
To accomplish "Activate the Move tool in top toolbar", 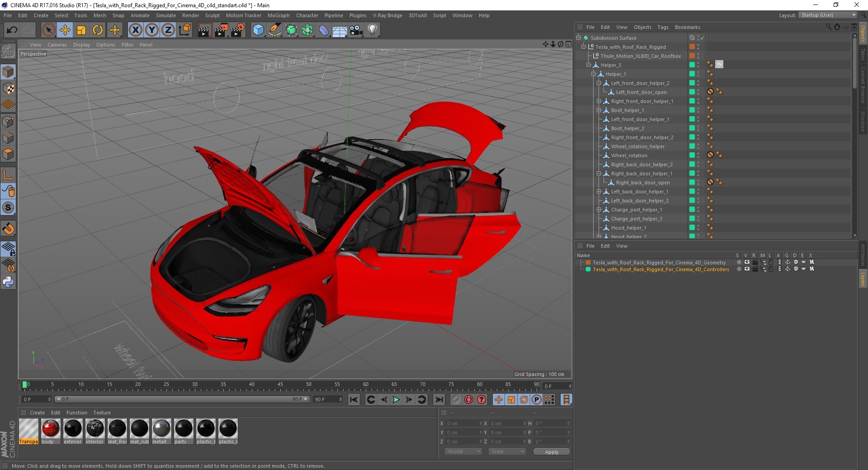I will point(65,30).
